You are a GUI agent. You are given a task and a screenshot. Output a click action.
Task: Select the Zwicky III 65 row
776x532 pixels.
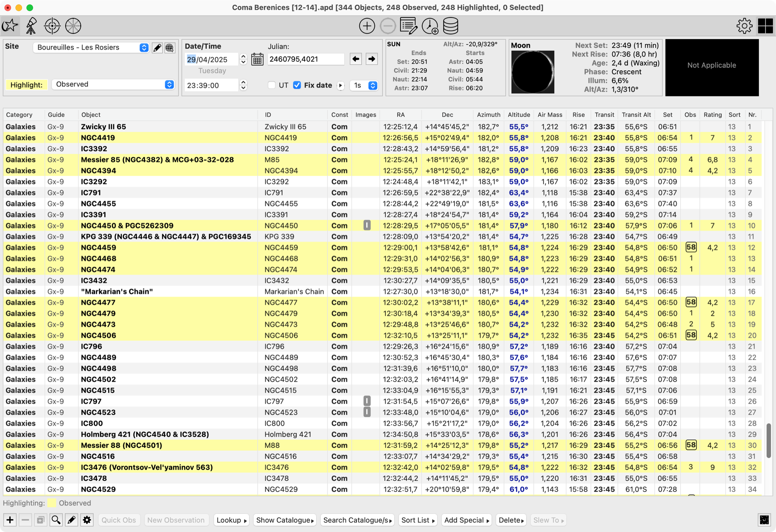pyautogui.click(x=382, y=126)
